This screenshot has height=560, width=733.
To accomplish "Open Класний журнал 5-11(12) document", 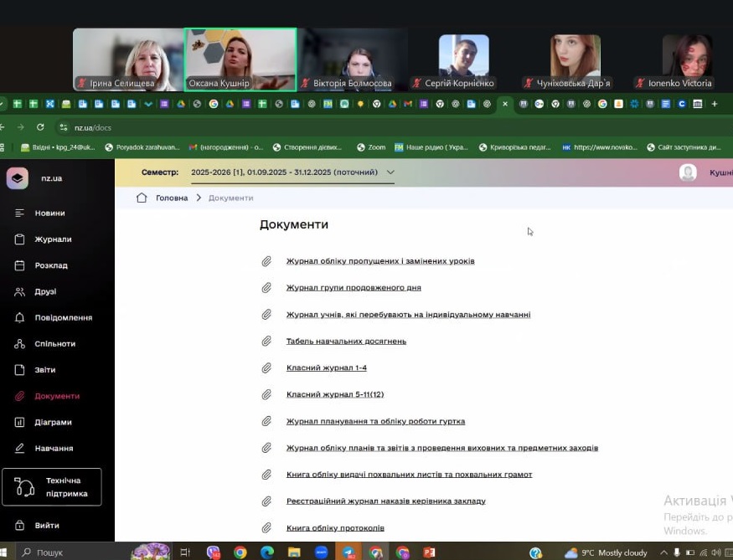I will click(x=334, y=394).
